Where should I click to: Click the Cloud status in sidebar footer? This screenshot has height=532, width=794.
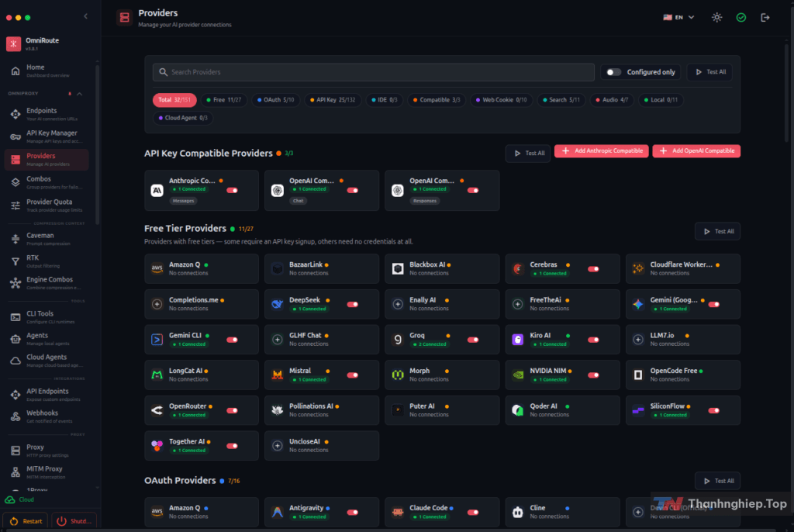point(19,499)
